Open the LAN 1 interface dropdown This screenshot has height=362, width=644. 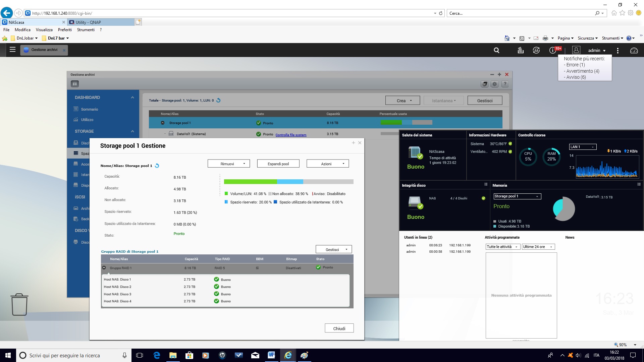pos(583,147)
